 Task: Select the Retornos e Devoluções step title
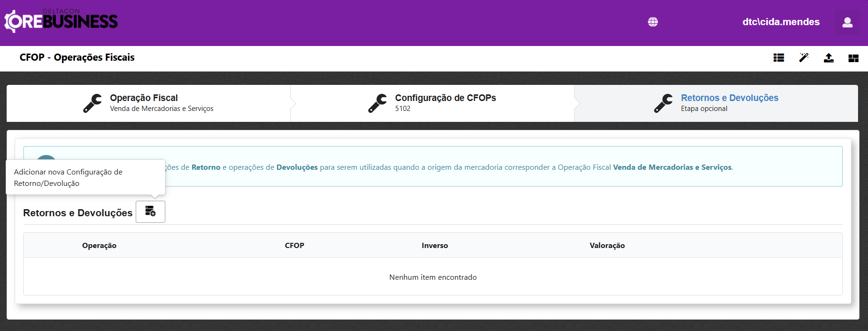[x=729, y=98]
